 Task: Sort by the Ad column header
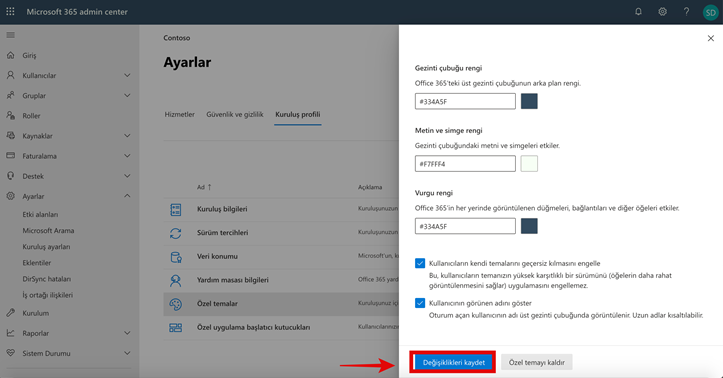[204, 187]
